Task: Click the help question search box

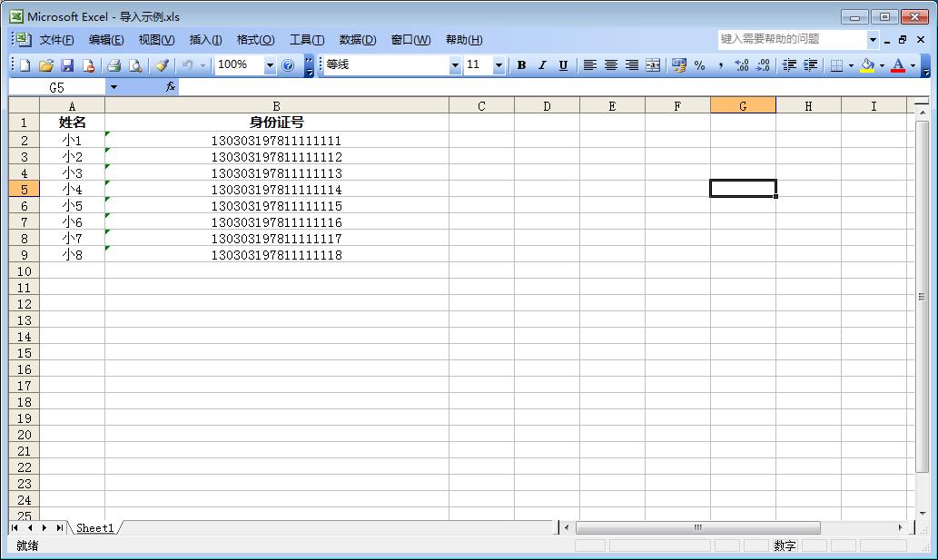Action: pyautogui.click(x=791, y=39)
